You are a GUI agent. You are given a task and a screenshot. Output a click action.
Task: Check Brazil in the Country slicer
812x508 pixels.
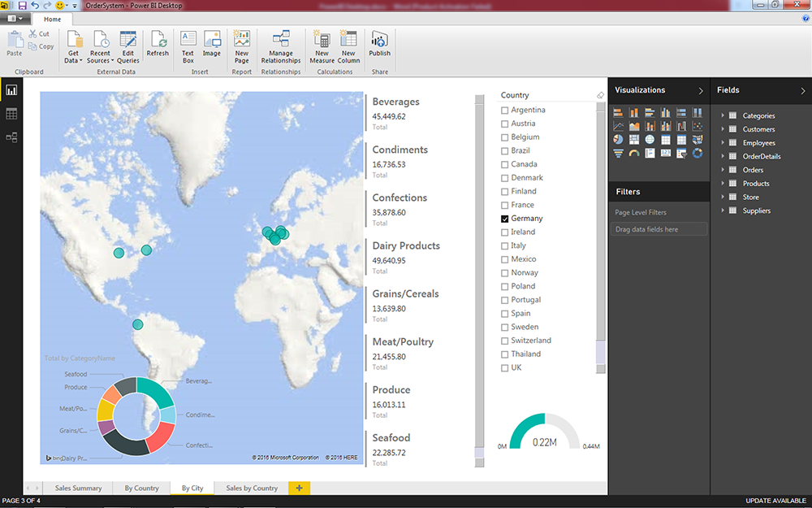pos(504,151)
